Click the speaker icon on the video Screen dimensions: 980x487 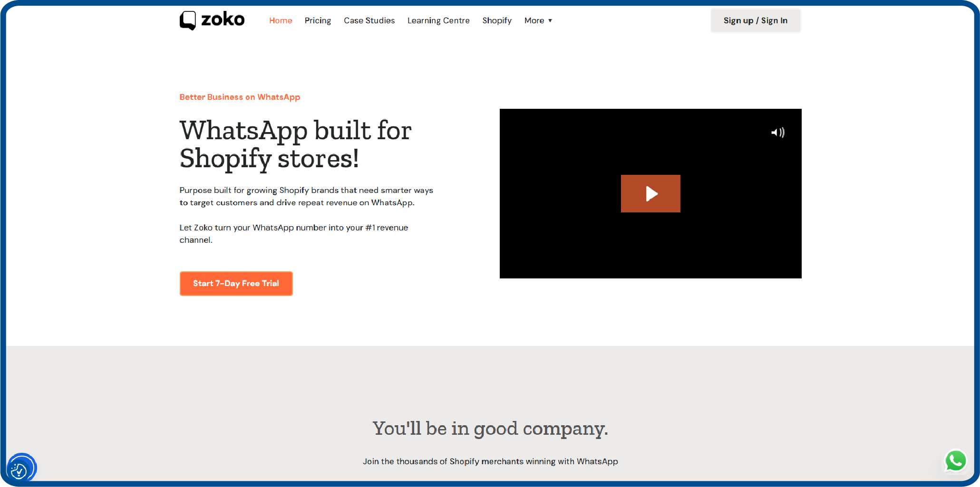tap(778, 133)
